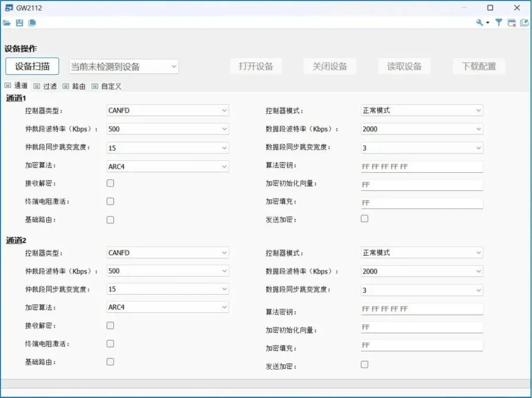Click the funnel filter icon in toolbar
Viewport: 532px width, 398px height.
point(498,23)
